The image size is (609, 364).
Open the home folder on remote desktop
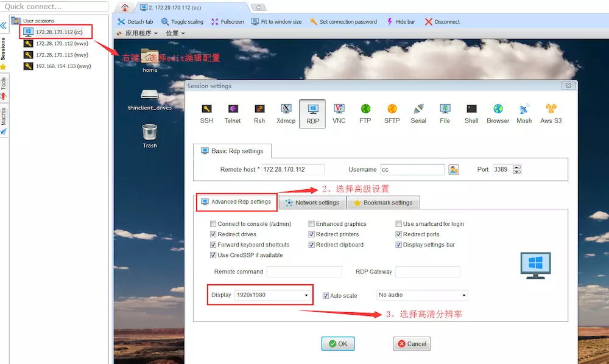pyautogui.click(x=150, y=60)
